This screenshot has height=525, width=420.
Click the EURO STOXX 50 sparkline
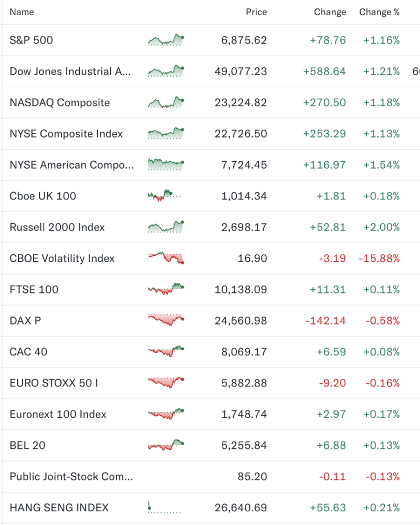point(165,383)
